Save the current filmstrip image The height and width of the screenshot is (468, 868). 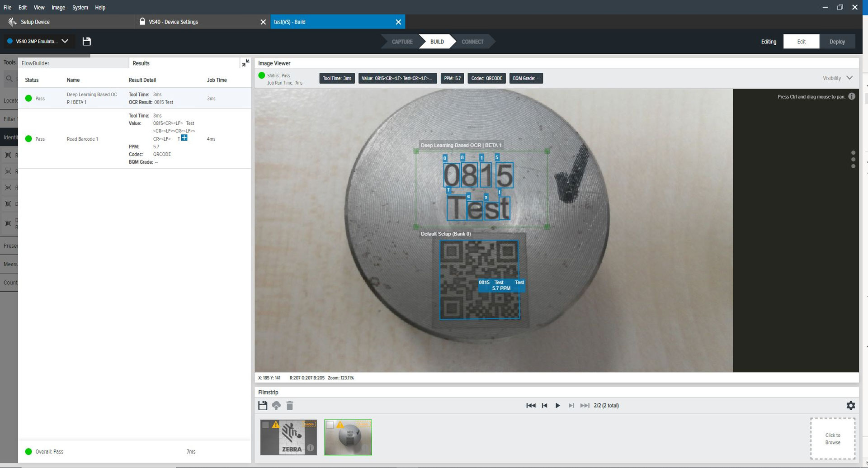[263, 406]
